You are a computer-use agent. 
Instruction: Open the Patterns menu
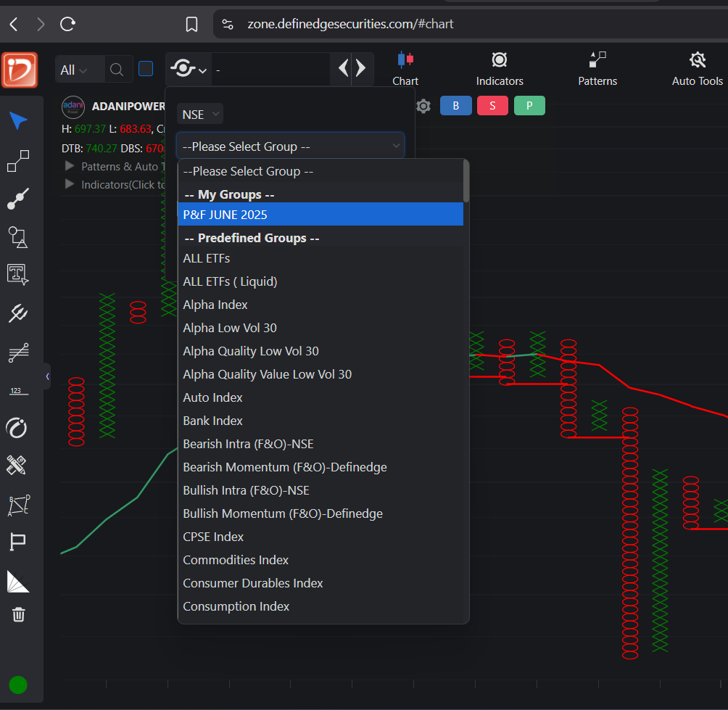coord(597,69)
